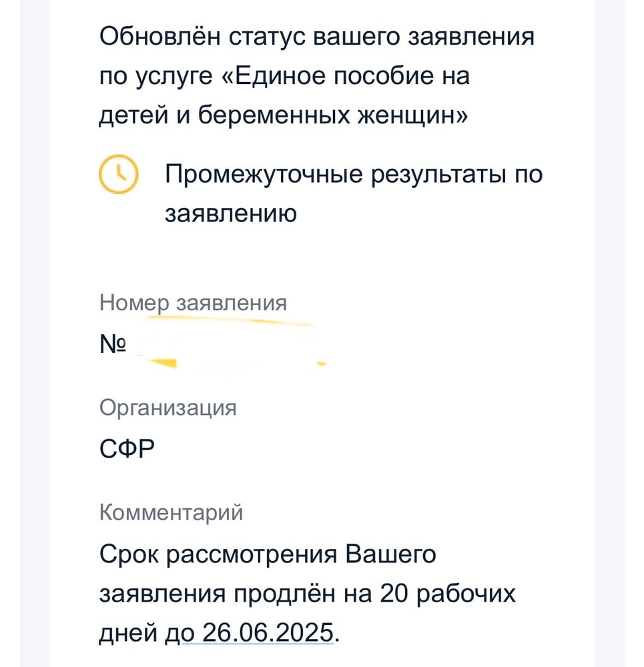Tap the status text "Промежуточные результаты по"
This screenshot has width=644, height=667.
click(x=354, y=174)
